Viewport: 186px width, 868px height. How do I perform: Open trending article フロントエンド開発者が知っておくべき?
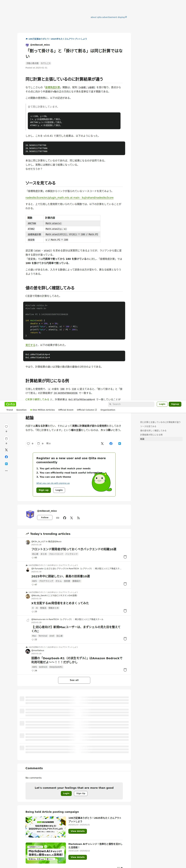point(74,549)
